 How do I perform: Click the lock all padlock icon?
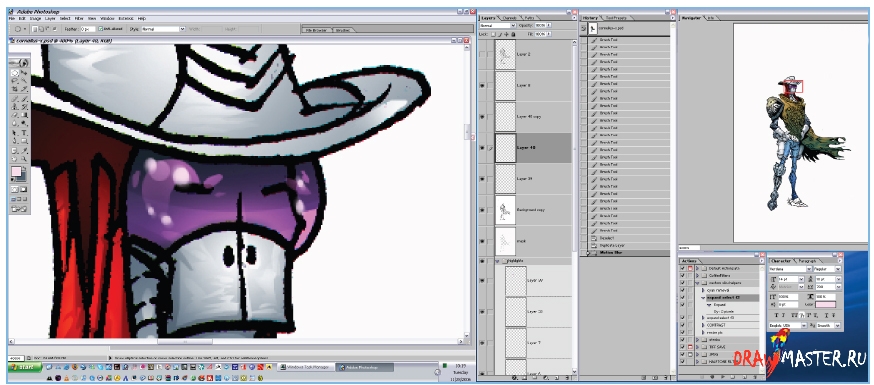512,34
